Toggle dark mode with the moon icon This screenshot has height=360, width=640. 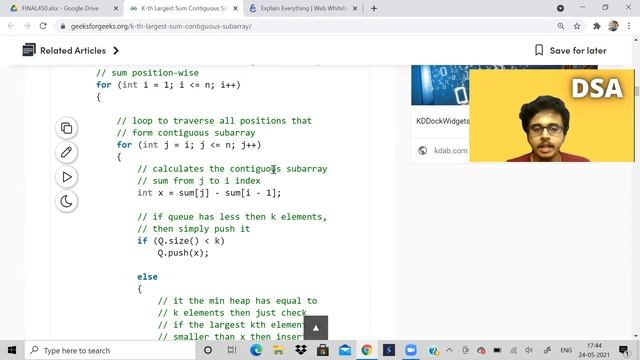tap(67, 201)
